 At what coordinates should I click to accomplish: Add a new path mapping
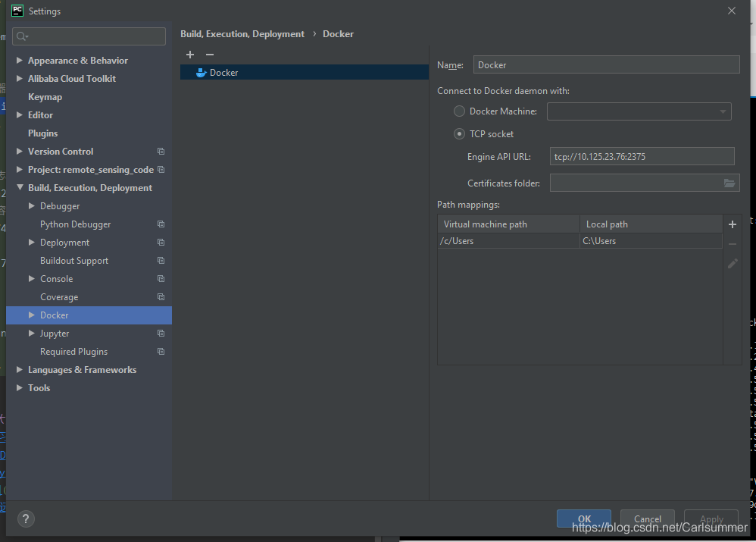click(733, 224)
